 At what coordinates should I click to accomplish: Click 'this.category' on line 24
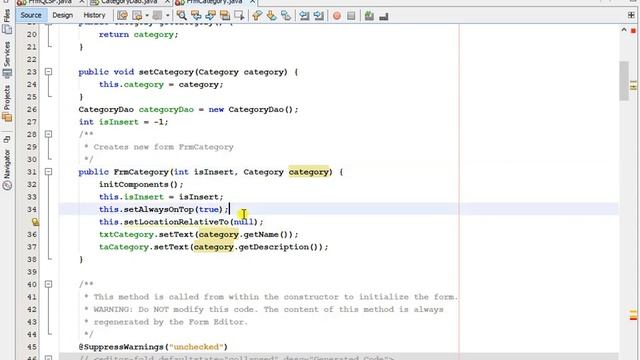131,84
